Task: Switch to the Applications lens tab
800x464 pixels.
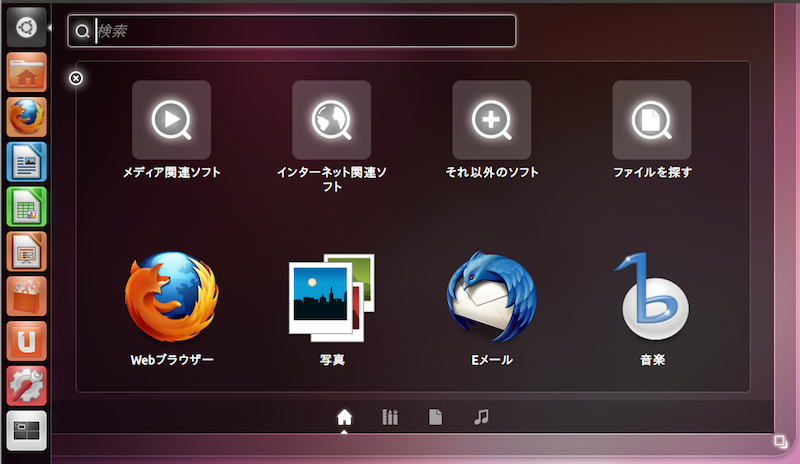Action: pyautogui.click(x=390, y=417)
